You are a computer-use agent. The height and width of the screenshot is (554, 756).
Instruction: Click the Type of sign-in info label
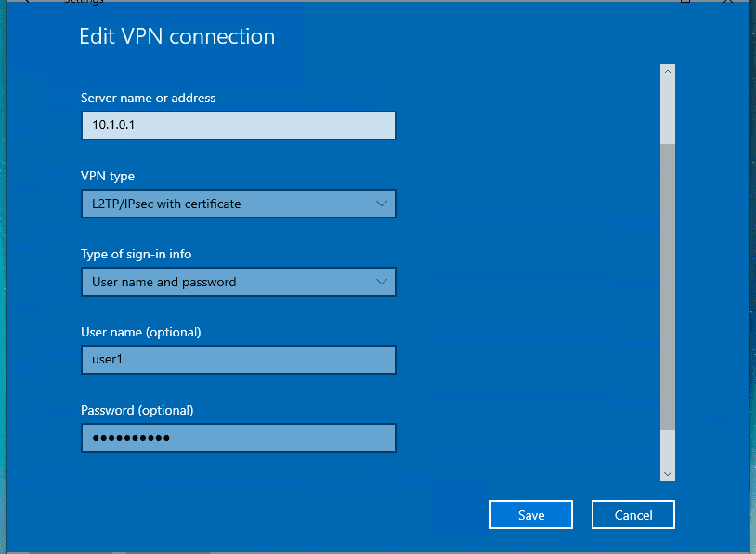[x=137, y=254]
